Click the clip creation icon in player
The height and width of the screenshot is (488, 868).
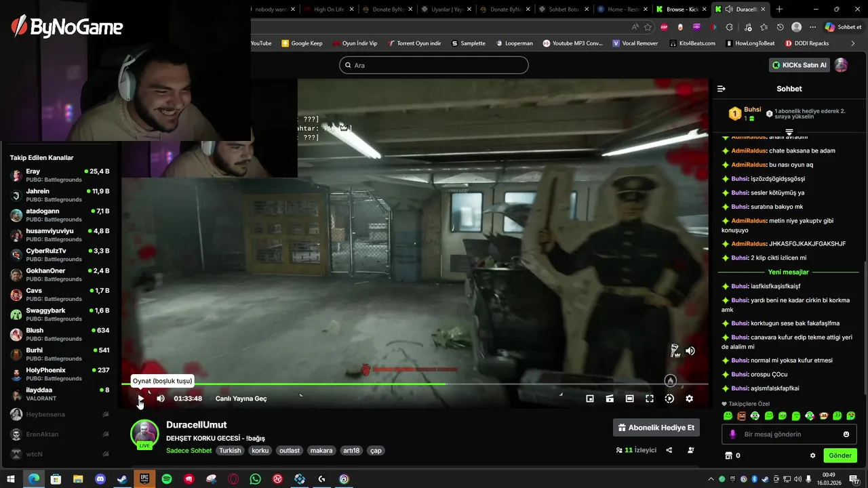(610, 399)
